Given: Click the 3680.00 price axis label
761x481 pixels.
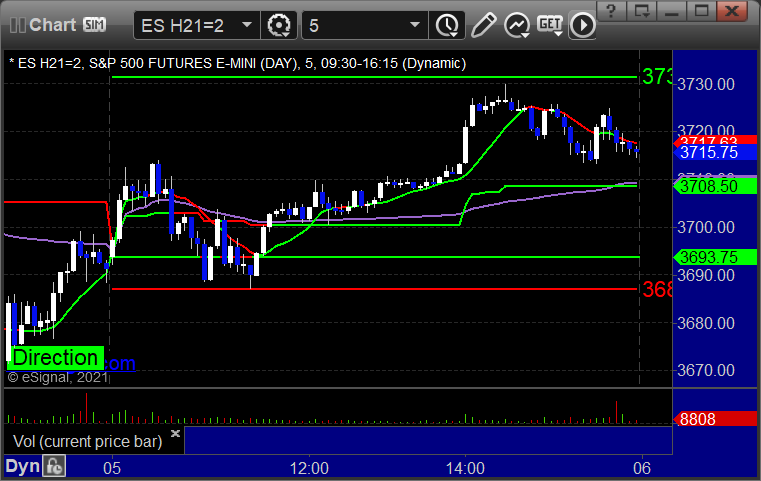Looking at the screenshot, I should [706, 323].
